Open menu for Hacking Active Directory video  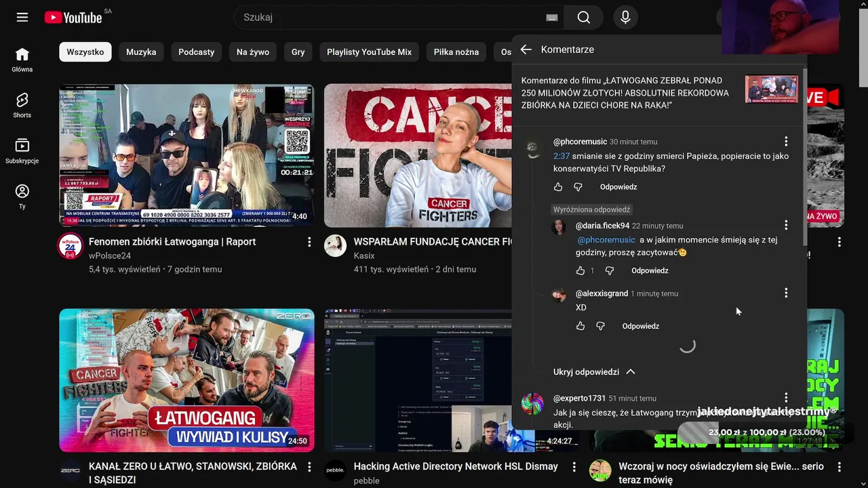[574, 467]
